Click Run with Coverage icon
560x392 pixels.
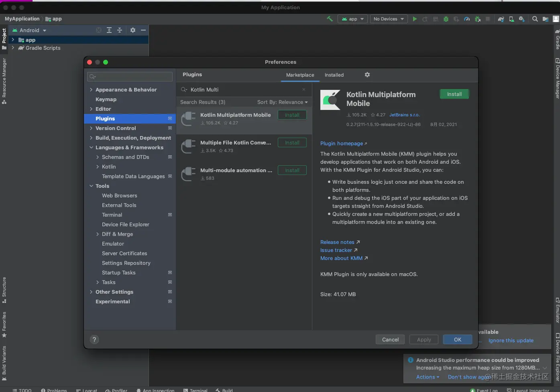pos(456,19)
